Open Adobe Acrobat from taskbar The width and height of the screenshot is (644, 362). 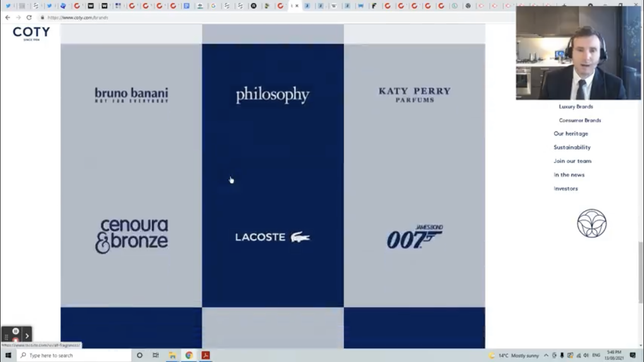(x=206, y=355)
